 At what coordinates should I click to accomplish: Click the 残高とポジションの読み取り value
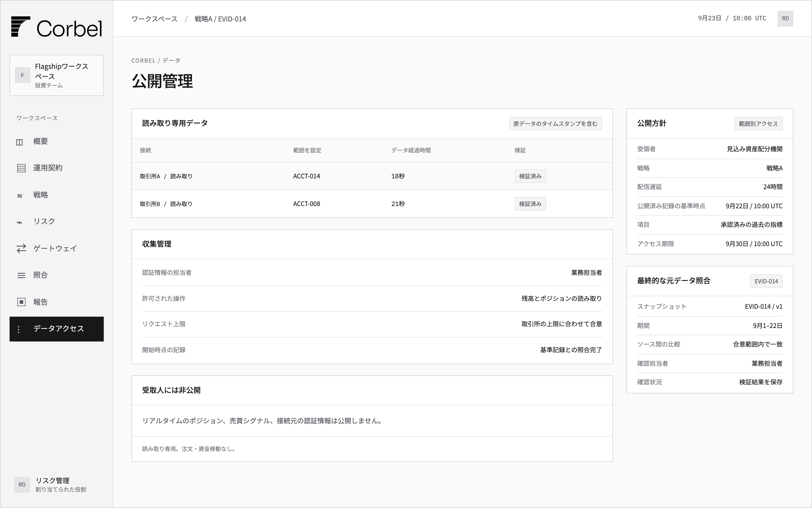tap(562, 299)
